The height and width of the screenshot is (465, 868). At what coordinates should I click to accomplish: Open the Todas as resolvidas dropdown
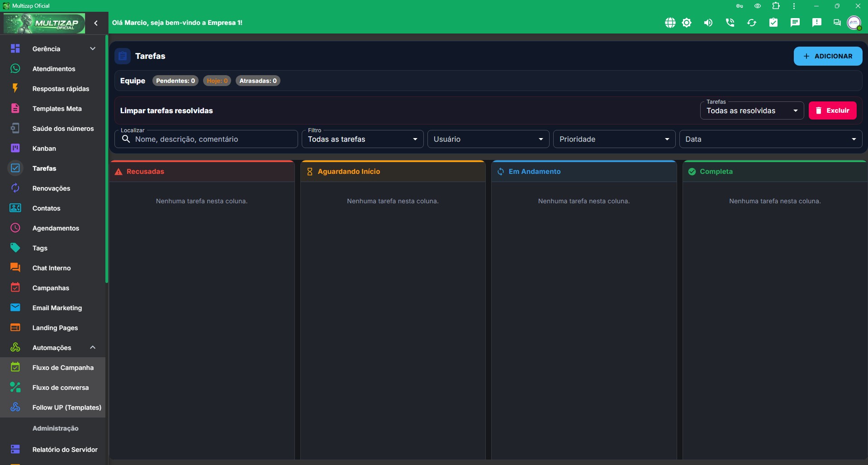[752, 110]
